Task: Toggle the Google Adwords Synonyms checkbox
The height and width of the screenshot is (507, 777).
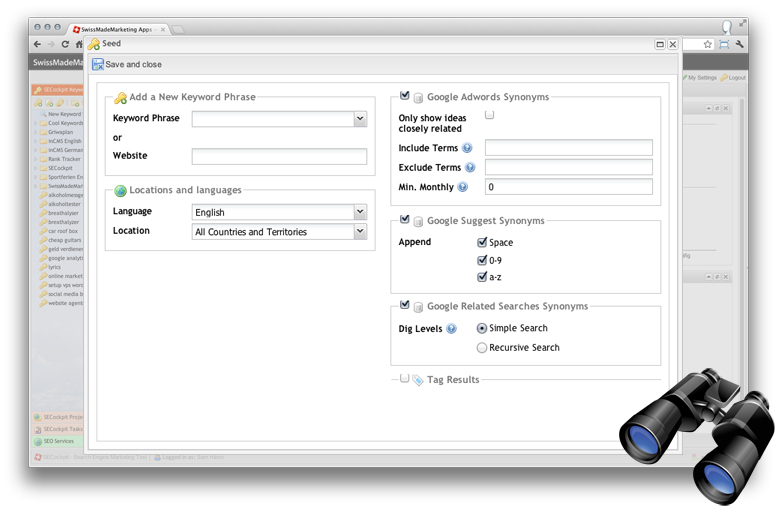Action: (404, 95)
